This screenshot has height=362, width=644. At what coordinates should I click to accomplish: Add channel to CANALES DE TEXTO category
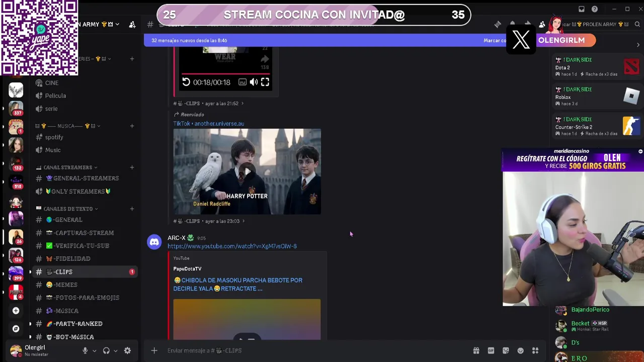pos(132,209)
